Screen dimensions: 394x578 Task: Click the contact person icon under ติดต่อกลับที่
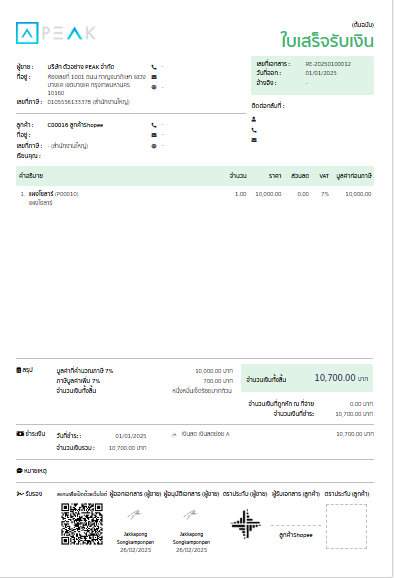[254, 119]
